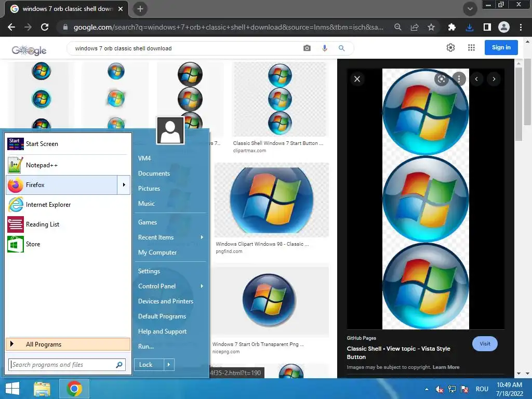
Task: Open Default Programs
Action: 162,316
